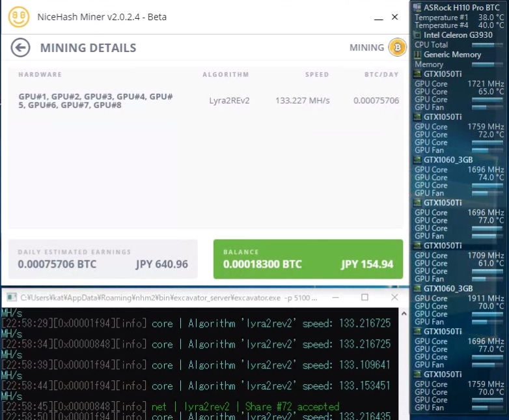
Task: Click the DAILY ESTIMATED EARNINGS panel
Action: click(x=103, y=259)
